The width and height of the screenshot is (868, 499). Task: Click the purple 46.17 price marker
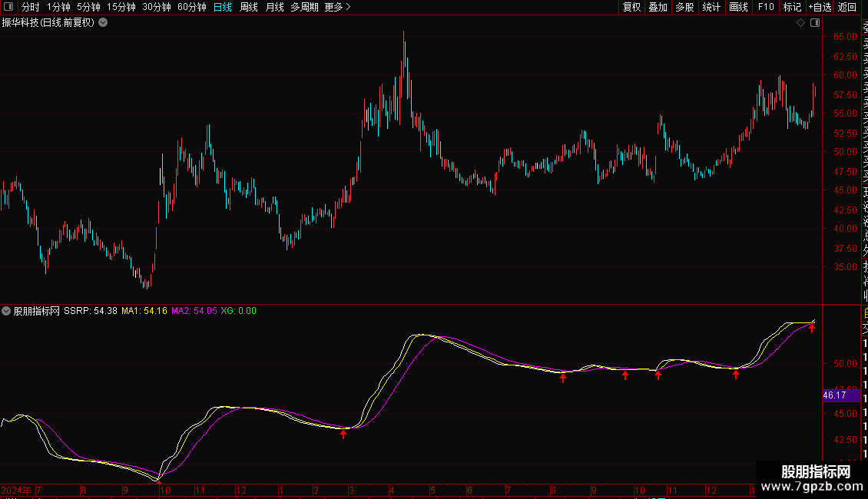(841, 395)
